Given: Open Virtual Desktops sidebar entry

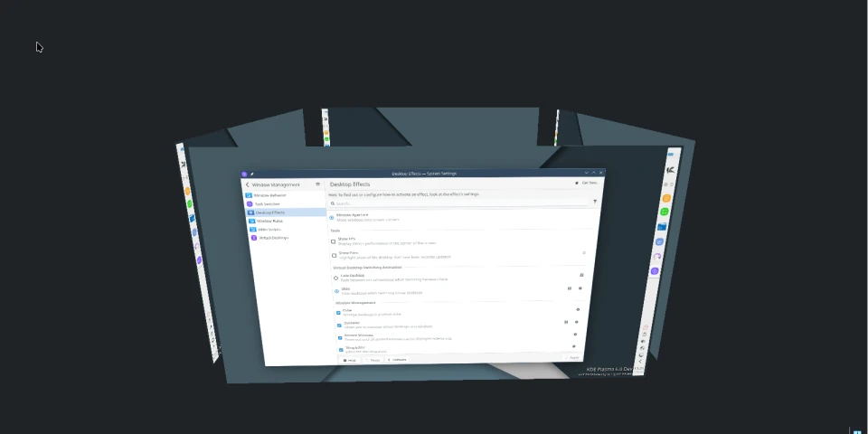Looking at the screenshot, I should point(271,238).
